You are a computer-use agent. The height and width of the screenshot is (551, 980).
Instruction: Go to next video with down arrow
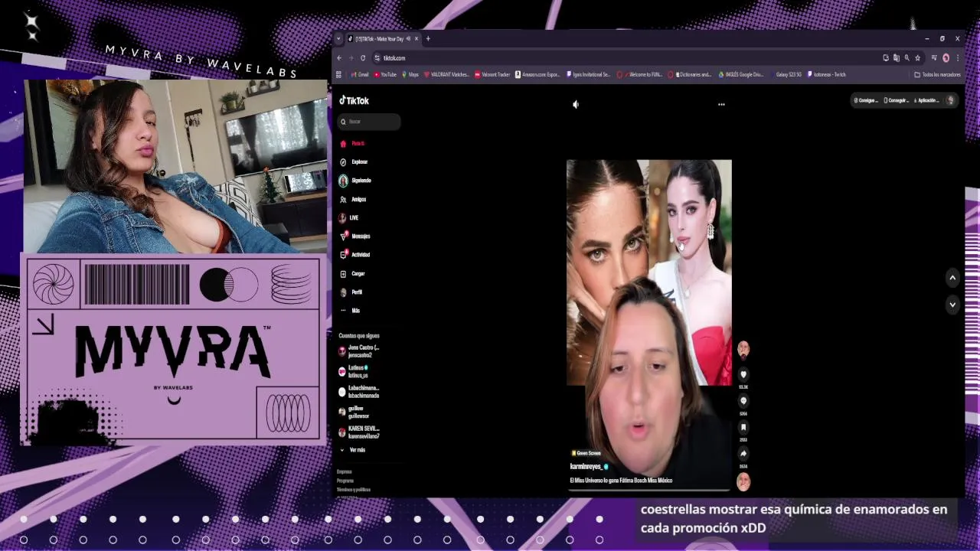pos(952,304)
